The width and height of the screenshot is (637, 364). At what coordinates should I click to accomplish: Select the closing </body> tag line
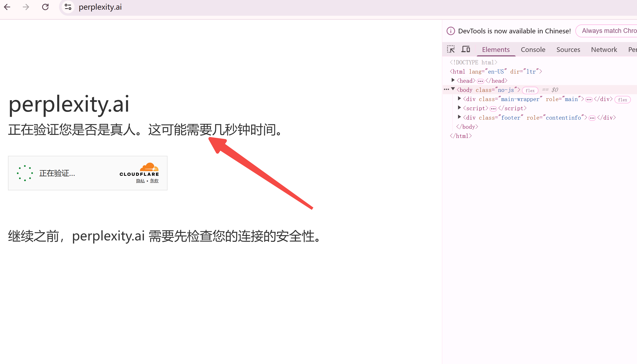click(x=467, y=127)
